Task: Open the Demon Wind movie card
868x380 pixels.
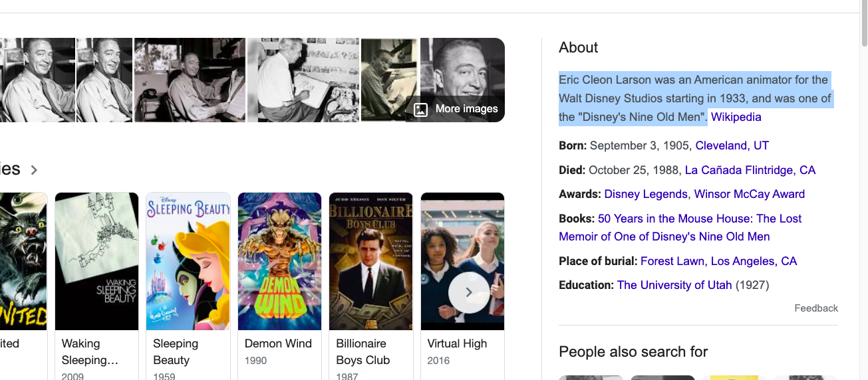Action: pyautogui.click(x=279, y=286)
